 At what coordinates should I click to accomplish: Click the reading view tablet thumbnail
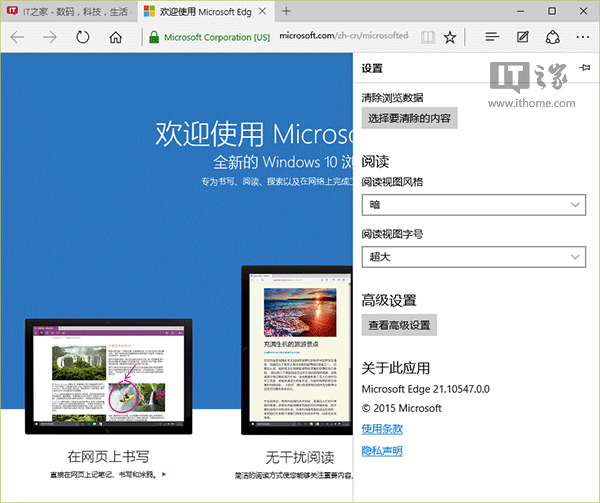pyautogui.click(x=297, y=350)
